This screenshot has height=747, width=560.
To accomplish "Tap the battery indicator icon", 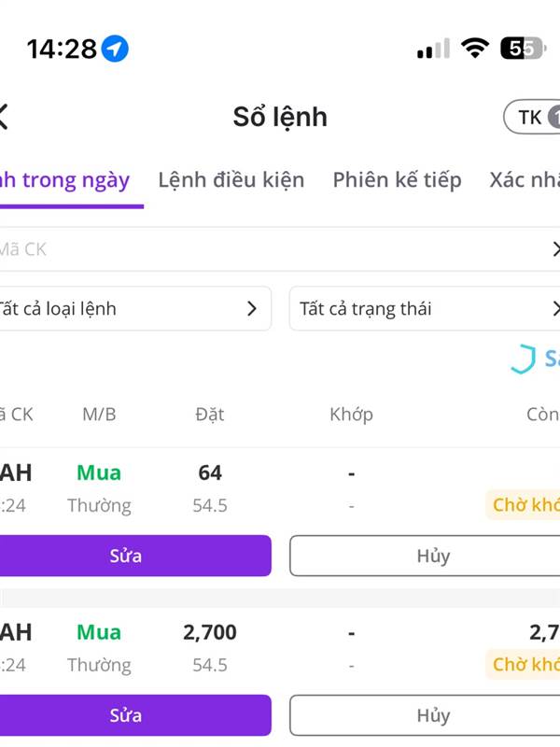I will (x=523, y=49).
